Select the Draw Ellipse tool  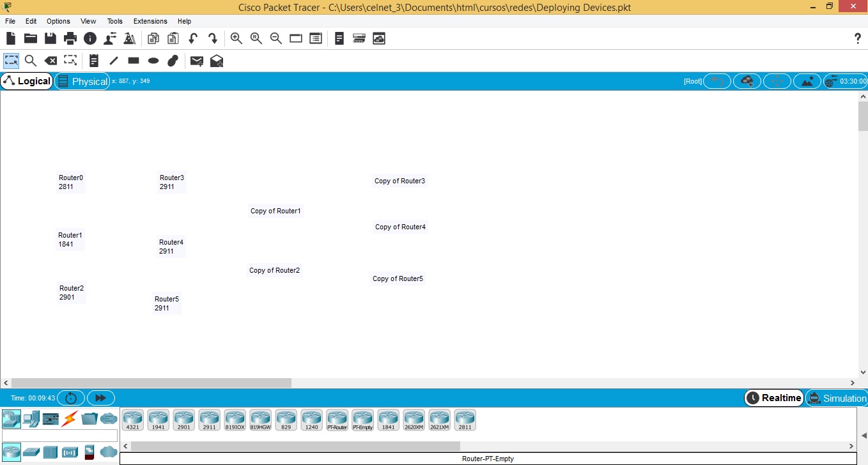pos(153,61)
